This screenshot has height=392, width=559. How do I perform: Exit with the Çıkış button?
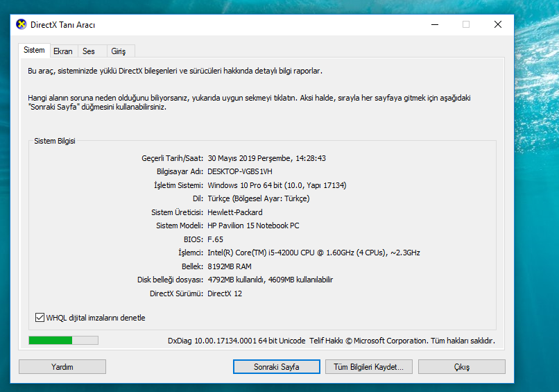coord(462,366)
